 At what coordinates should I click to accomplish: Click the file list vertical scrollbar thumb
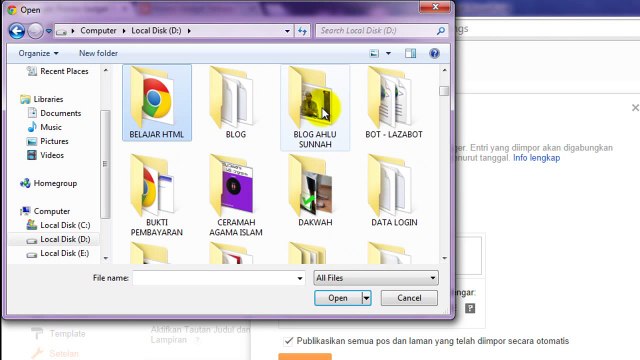tap(444, 91)
